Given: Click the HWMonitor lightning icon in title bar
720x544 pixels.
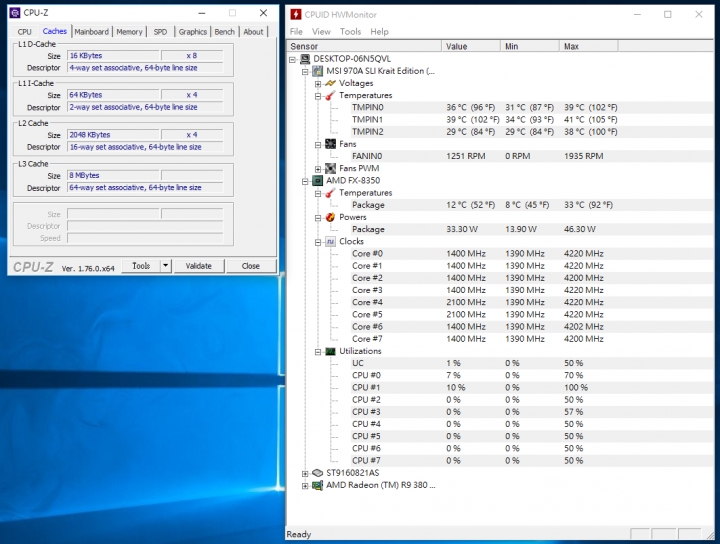Looking at the screenshot, I should [296, 15].
